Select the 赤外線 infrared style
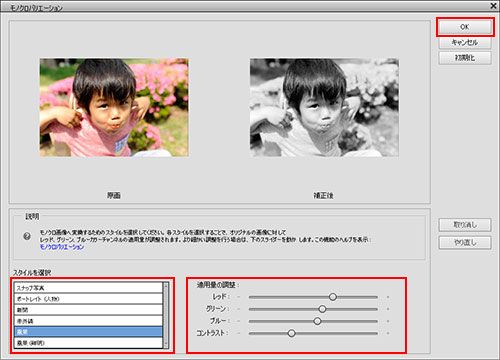 [88, 321]
